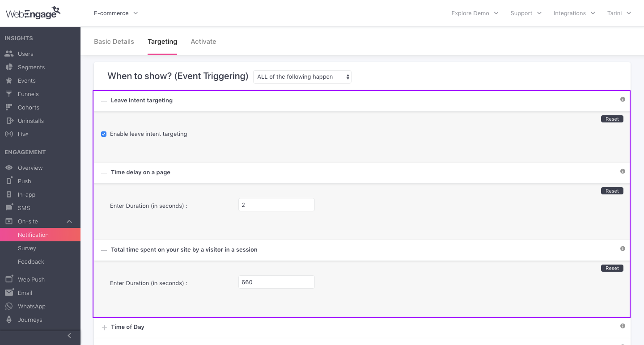This screenshot has height=345, width=644.
Task: Click the Push device icon
Action: (9, 181)
